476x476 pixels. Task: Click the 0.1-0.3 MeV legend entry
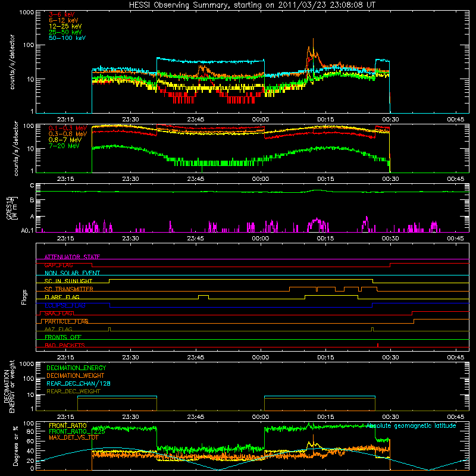coord(68,128)
